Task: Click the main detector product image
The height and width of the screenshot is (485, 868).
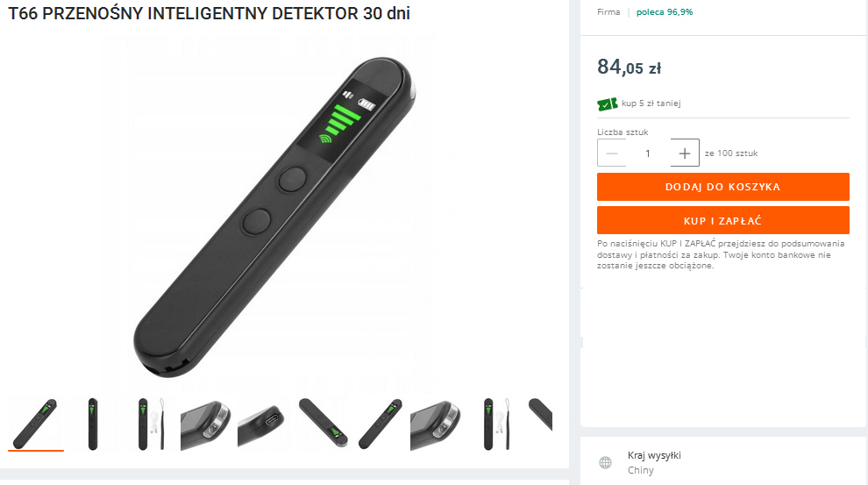Action: click(274, 216)
